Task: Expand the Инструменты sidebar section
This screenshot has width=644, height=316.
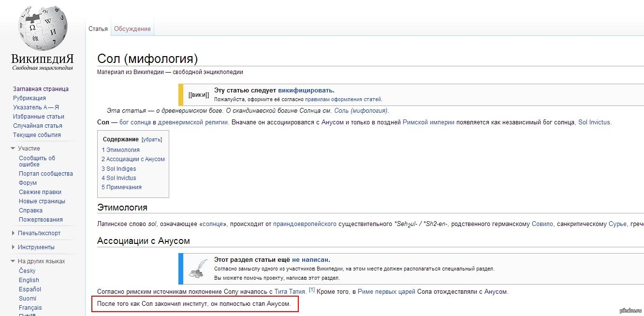Action: (14, 247)
